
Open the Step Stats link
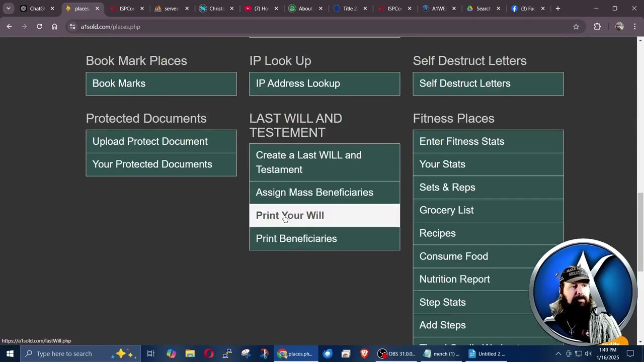(488, 302)
